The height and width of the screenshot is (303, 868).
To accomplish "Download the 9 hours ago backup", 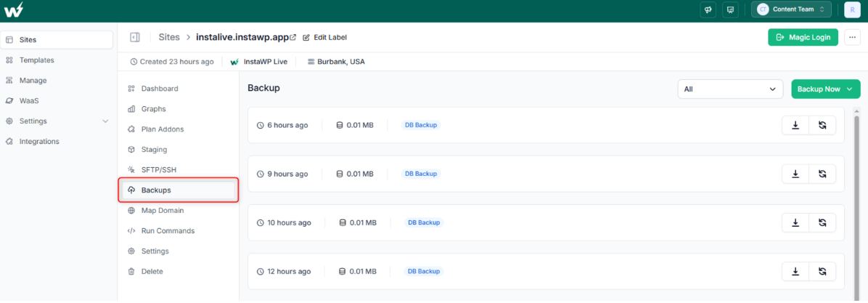I will [x=795, y=174].
